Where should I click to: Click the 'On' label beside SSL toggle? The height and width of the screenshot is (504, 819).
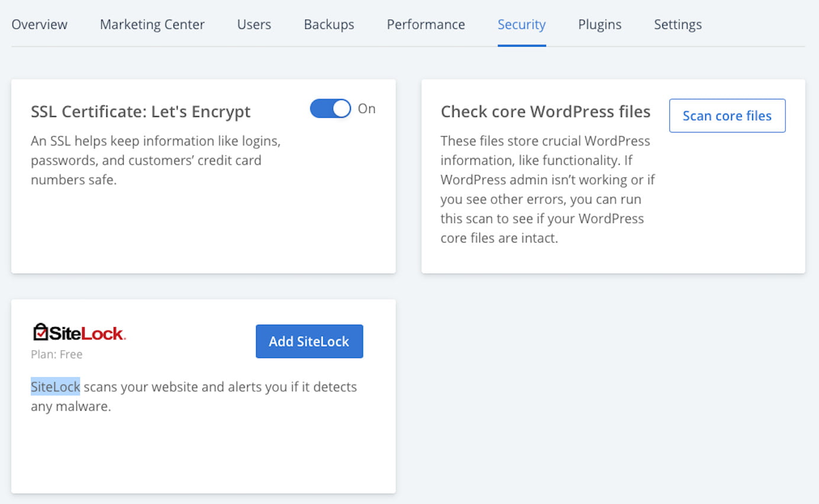367,109
